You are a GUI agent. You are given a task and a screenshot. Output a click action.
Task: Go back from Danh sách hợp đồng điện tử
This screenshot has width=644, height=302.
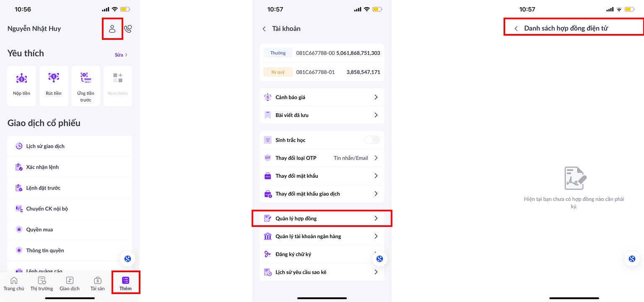[516, 29]
